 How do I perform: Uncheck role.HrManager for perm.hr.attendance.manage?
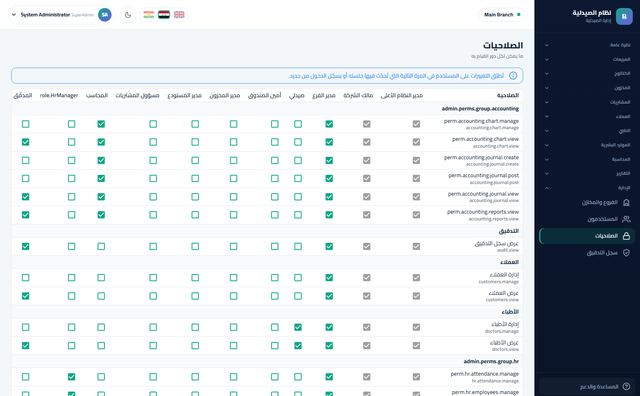[71, 377]
